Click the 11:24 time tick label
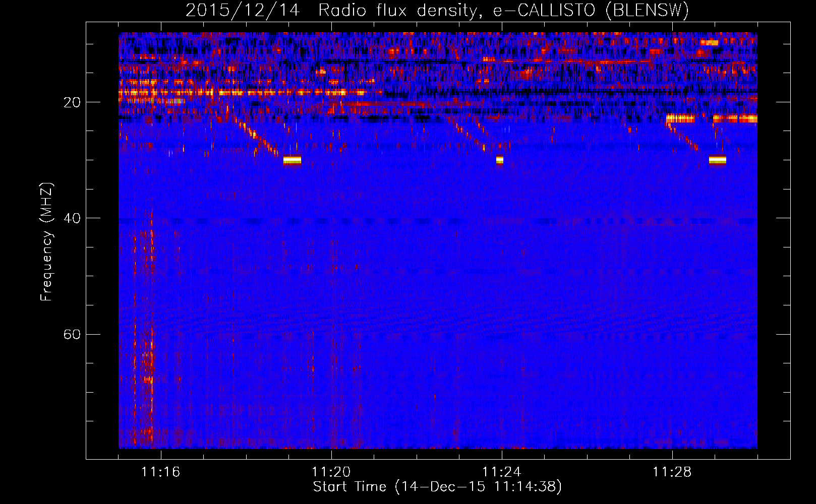The height and width of the screenshot is (504, 816). (x=501, y=472)
